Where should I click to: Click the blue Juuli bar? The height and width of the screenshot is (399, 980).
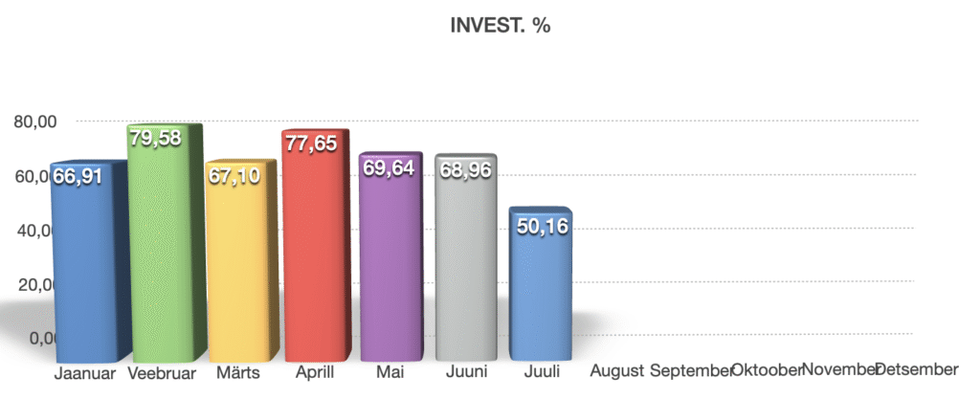(541, 283)
